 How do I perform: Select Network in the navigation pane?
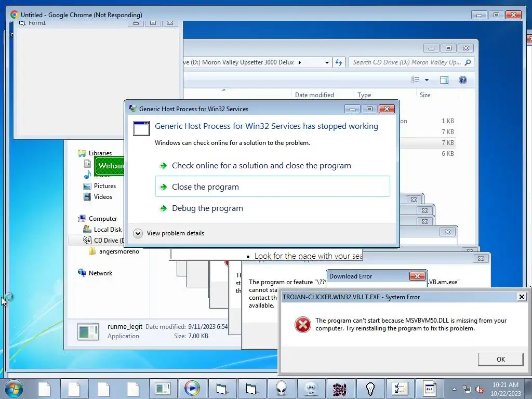click(x=100, y=273)
